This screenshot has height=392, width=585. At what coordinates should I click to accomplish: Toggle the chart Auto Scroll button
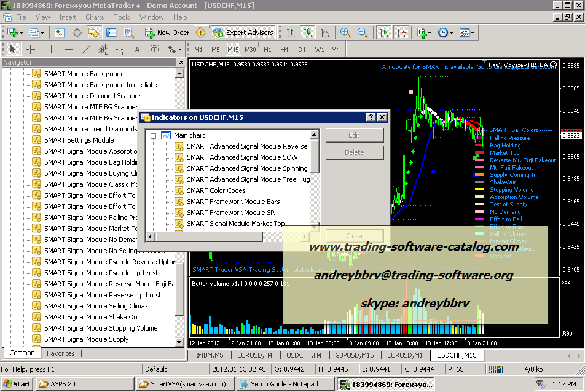[x=383, y=33]
